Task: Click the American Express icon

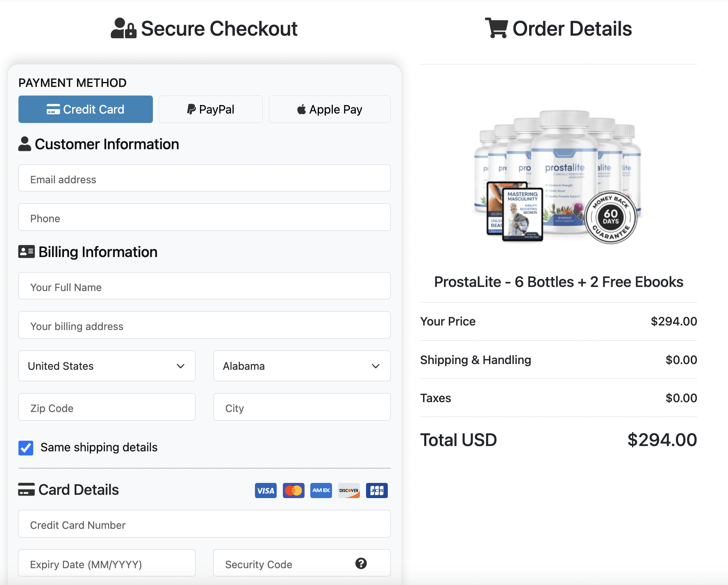Action: pyautogui.click(x=321, y=490)
